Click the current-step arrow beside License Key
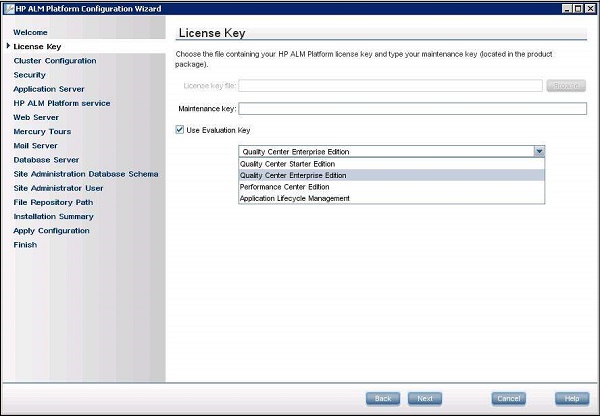This screenshot has width=600, height=416. point(8,46)
